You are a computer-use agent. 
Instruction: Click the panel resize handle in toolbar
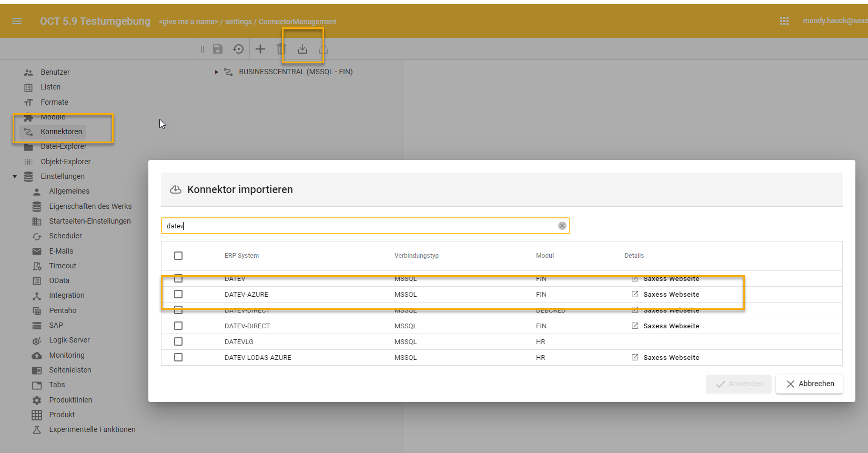(202, 49)
